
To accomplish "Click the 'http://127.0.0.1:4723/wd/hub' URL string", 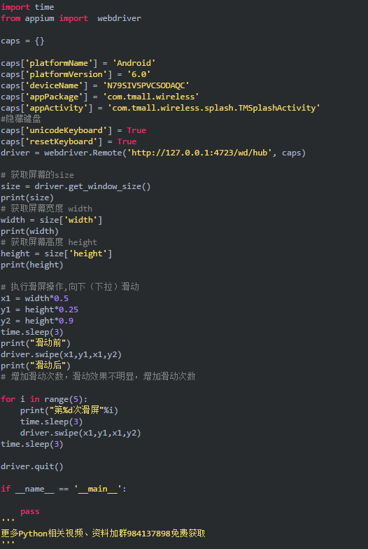I will [200, 153].
